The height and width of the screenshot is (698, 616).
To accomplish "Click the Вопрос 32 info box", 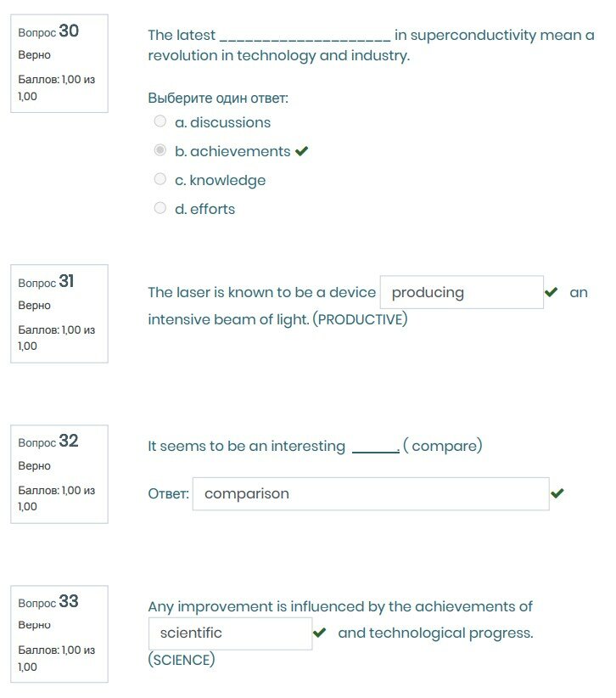I will (59, 474).
